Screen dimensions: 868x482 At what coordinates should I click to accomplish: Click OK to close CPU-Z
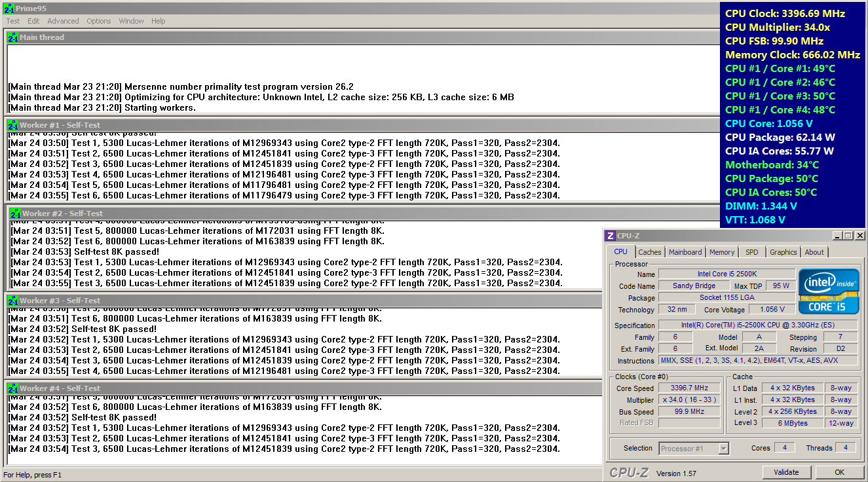(839, 472)
